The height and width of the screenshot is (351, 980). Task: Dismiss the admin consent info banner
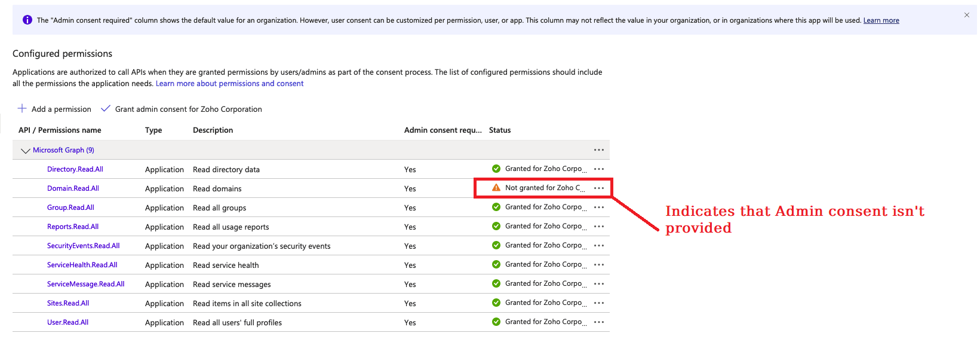[x=967, y=16]
